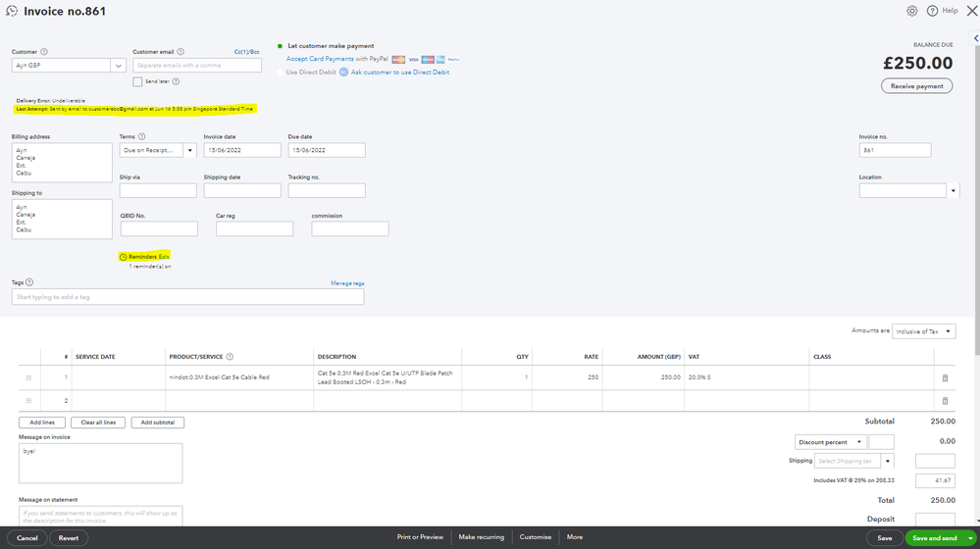Focus the Tags input field
The height and width of the screenshot is (549, 980).
[x=187, y=297]
